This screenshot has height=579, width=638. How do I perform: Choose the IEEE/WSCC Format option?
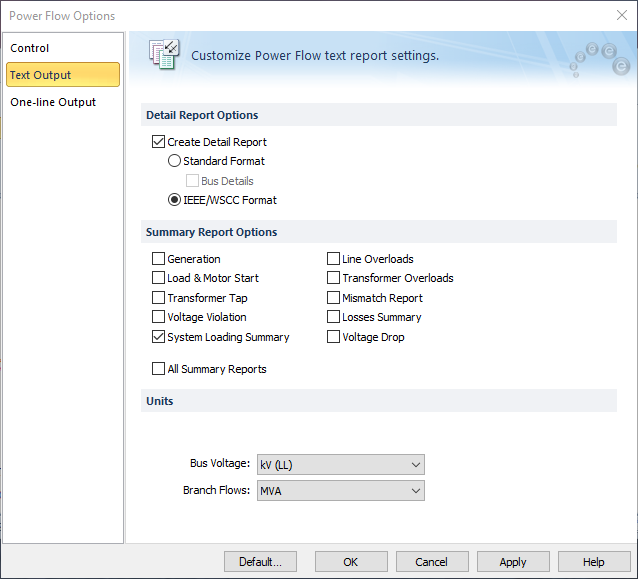[x=175, y=200]
